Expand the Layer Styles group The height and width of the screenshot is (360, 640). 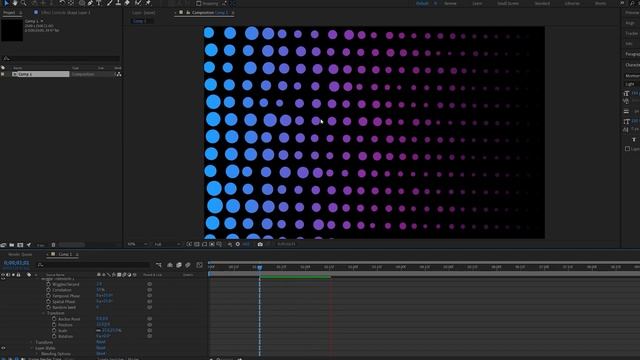click(31, 348)
